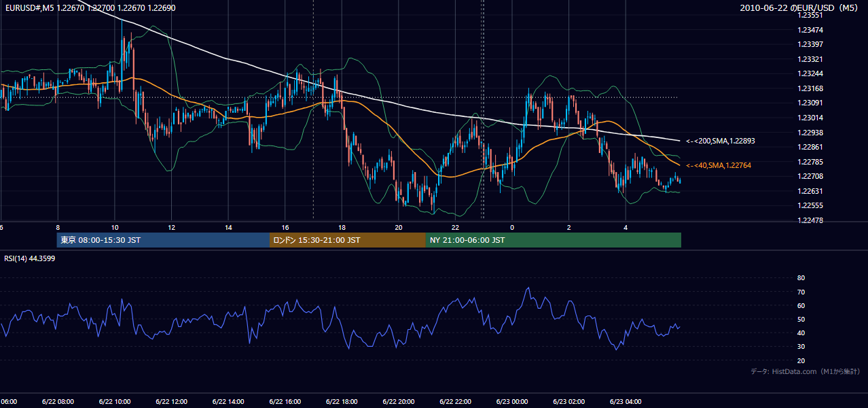Click hour label 2 under price chart
Screen dimensions: 868x408
tap(569, 228)
